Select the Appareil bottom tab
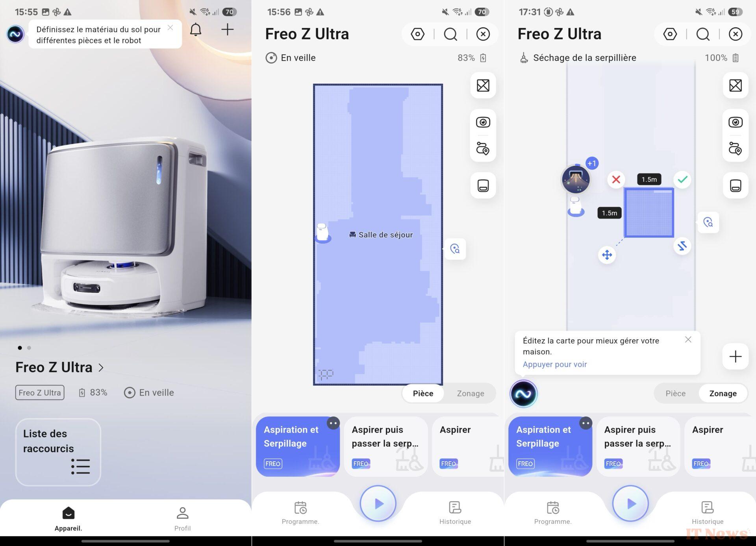756x546 pixels. [68, 519]
